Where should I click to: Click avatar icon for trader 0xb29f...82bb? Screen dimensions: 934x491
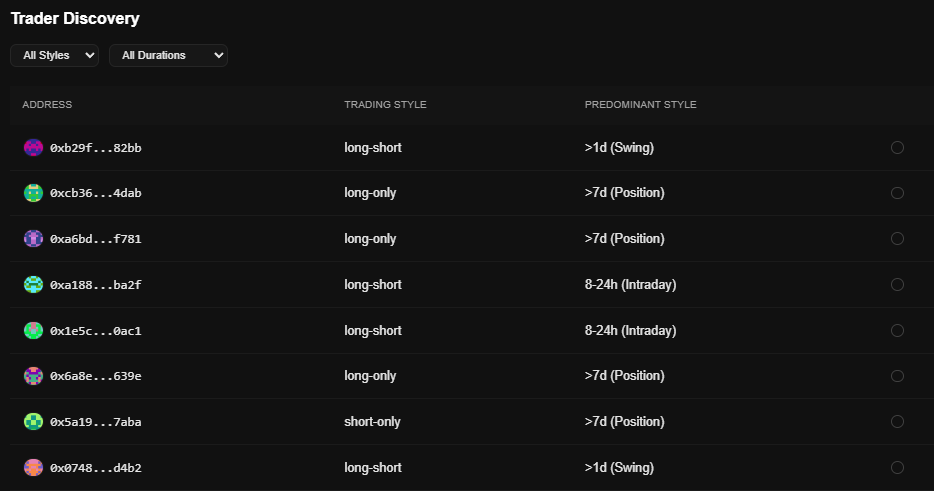click(34, 148)
